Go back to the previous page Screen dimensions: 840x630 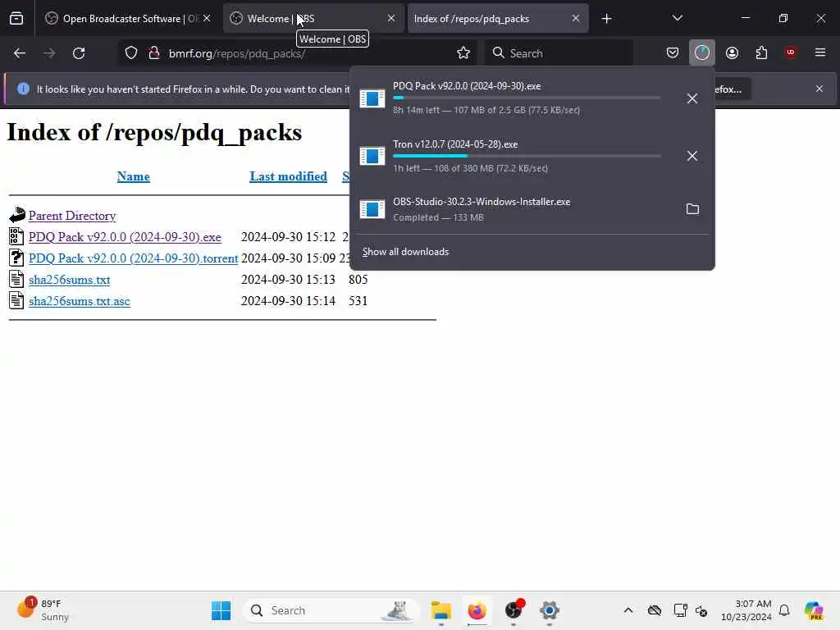[20, 53]
